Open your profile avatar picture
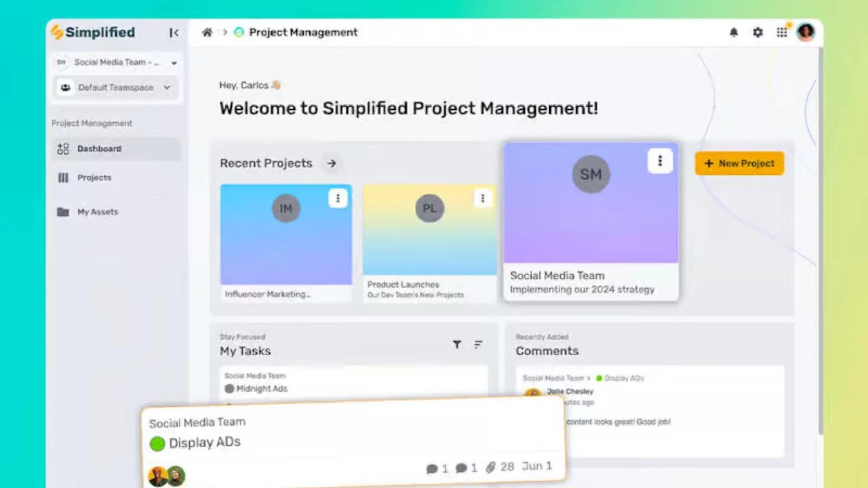868x488 pixels. click(x=806, y=32)
